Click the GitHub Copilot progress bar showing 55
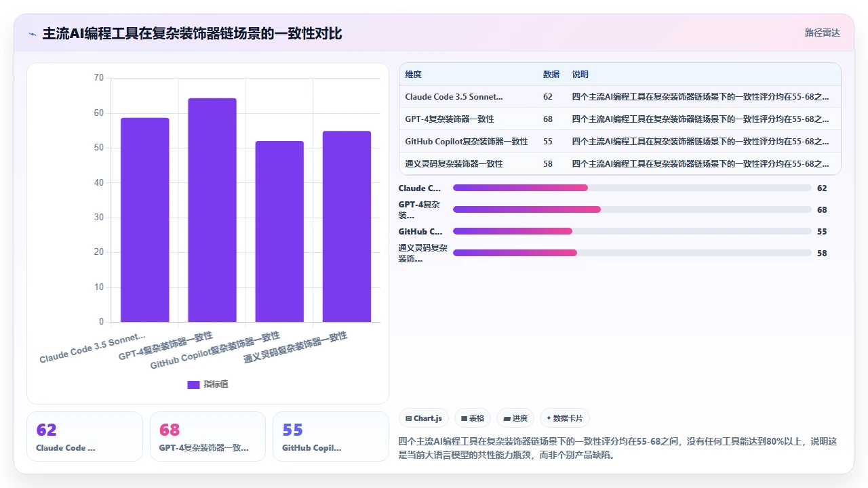This screenshot has width=868, height=488. click(x=632, y=231)
